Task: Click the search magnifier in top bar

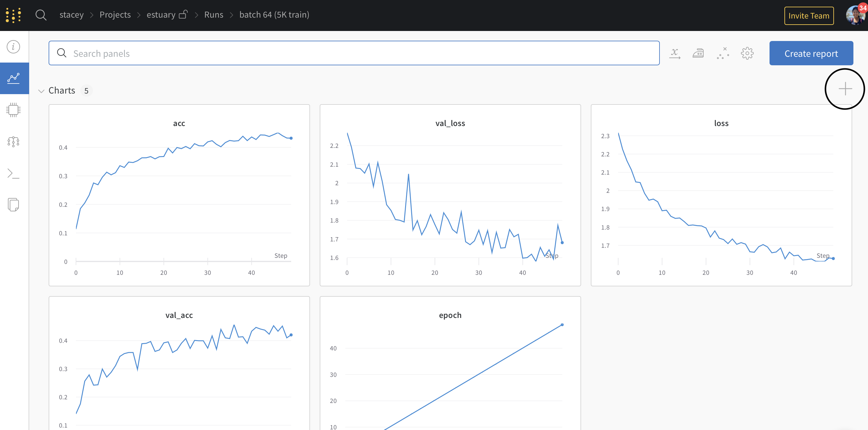Action: [41, 15]
